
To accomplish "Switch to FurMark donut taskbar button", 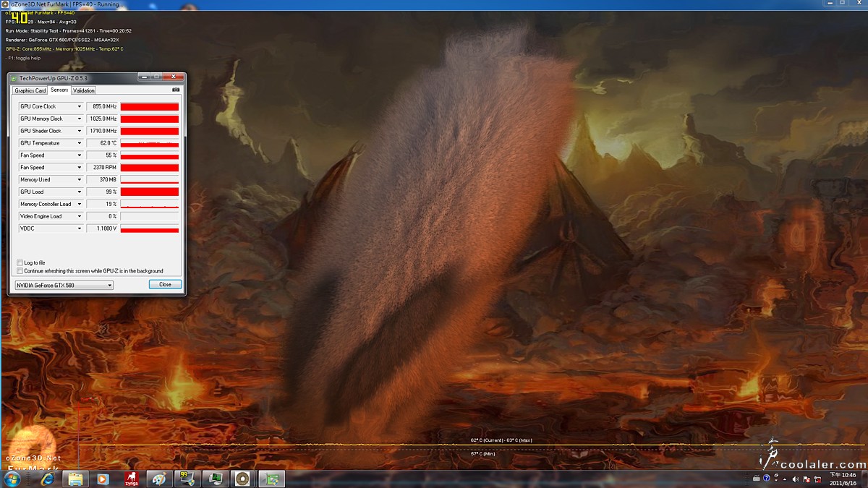I will click(x=243, y=479).
